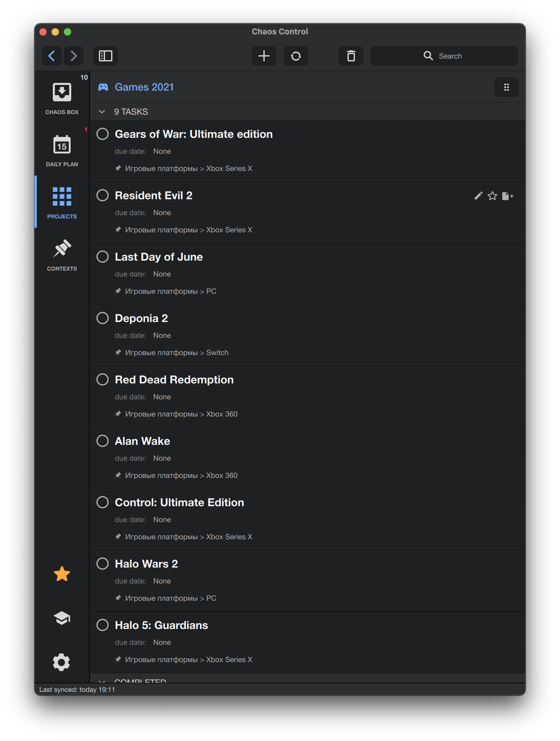Click the Search input field
The height and width of the screenshot is (741, 560).
pyautogui.click(x=444, y=56)
